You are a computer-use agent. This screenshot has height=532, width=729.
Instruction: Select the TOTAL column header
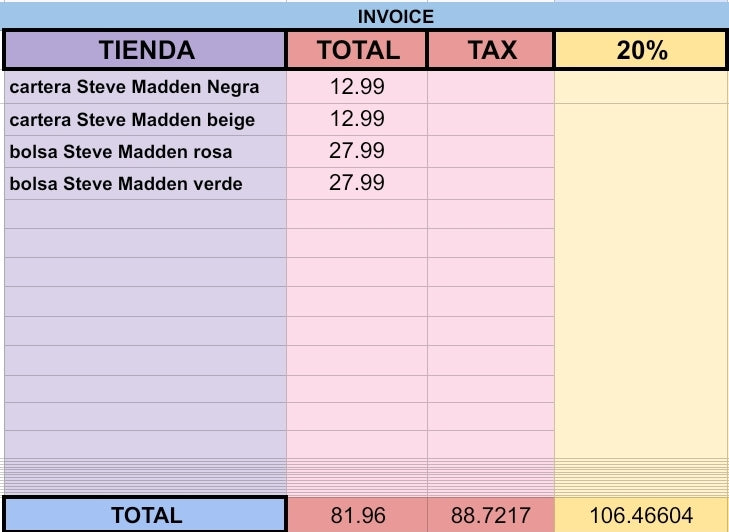point(357,50)
